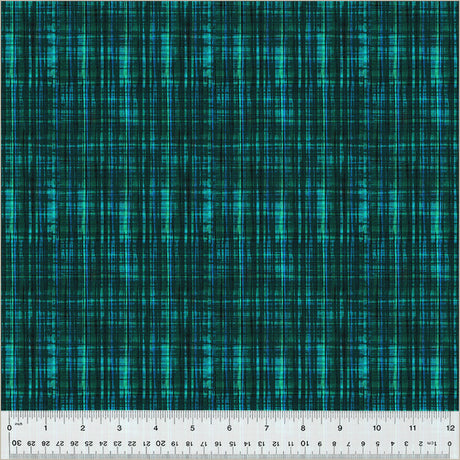Click the 10 centimeter number on ruler

coord(305,443)
